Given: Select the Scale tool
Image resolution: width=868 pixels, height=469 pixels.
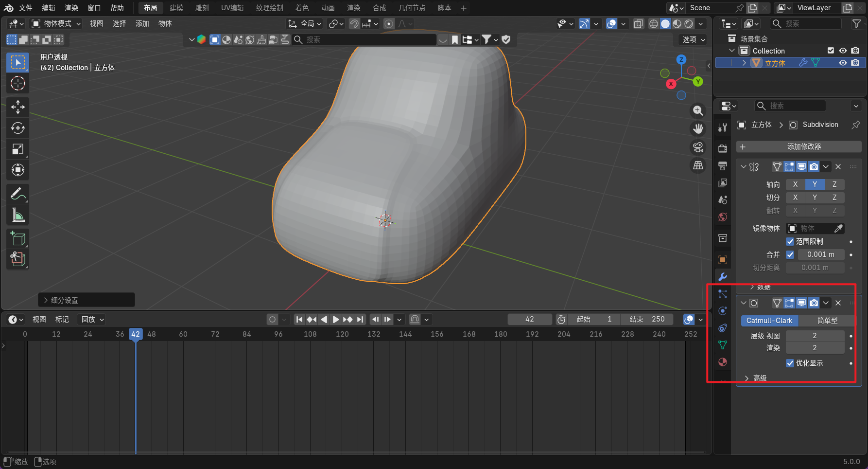Looking at the screenshot, I should click(x=18, y=149).
